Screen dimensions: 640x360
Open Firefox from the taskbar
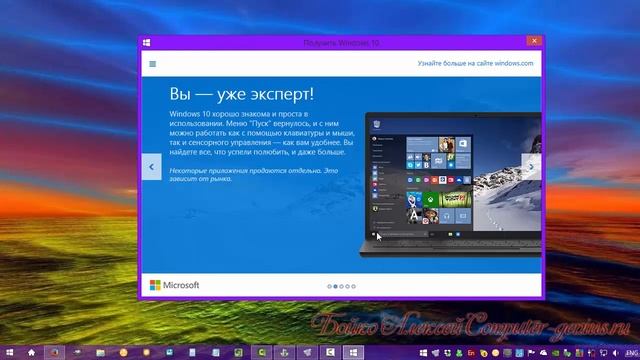54,353
